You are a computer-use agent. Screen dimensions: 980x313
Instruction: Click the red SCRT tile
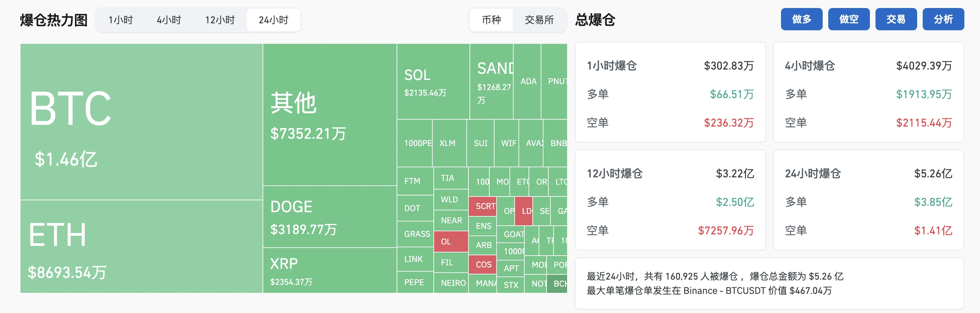tap(482, 206)
